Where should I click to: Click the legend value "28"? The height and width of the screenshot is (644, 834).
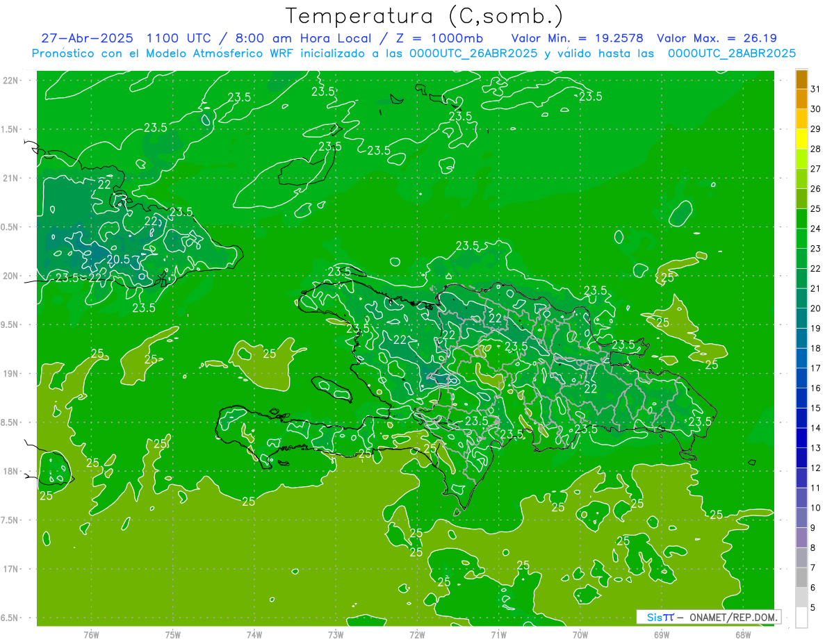tap(815, 149)
